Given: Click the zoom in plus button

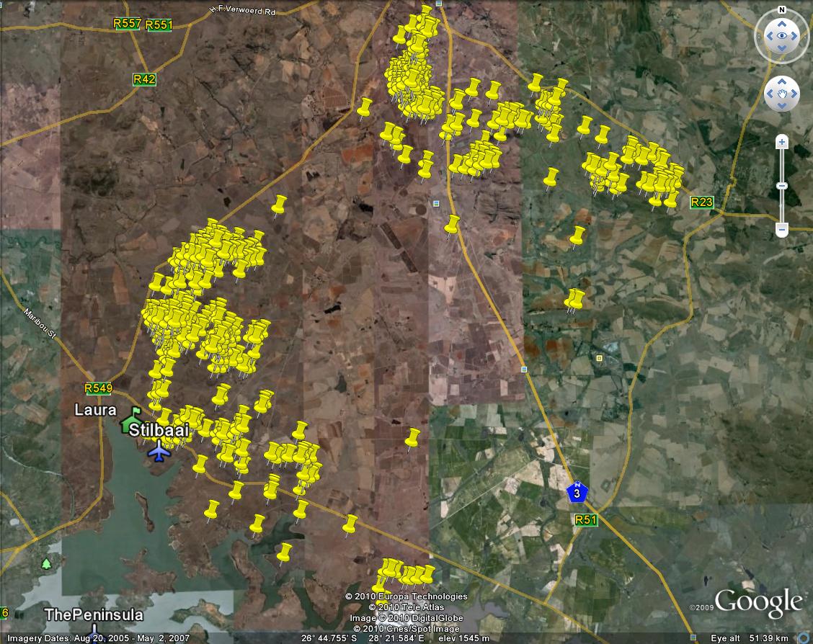Looking at the screenshot, I should click(x=782, y=143).
